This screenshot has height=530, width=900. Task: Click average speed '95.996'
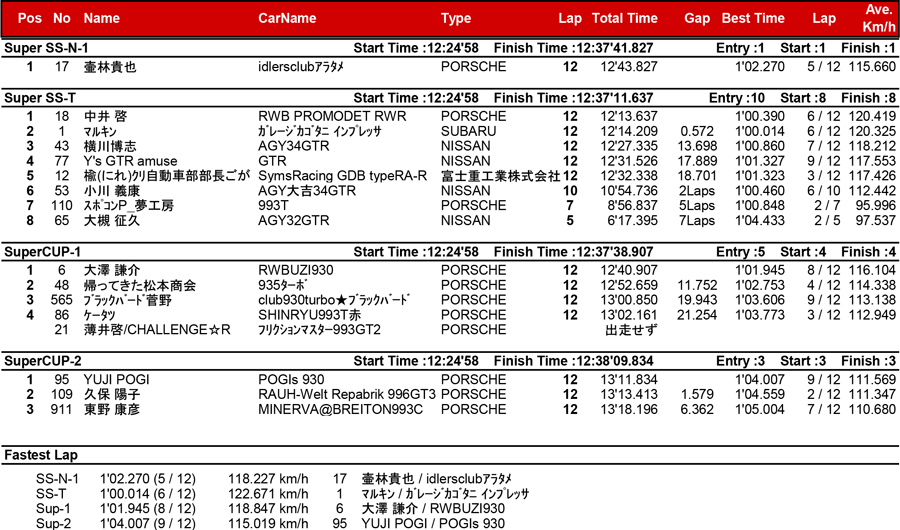click(876, 206)
